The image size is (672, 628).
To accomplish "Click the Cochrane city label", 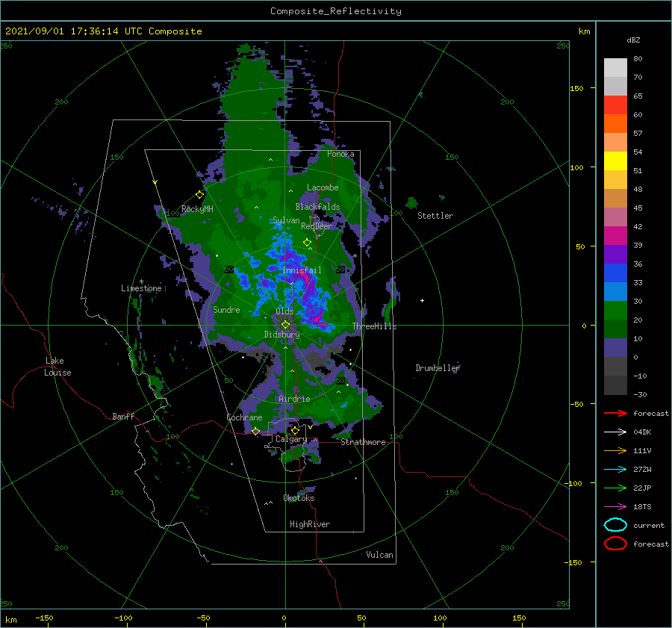I will point(244,417).
